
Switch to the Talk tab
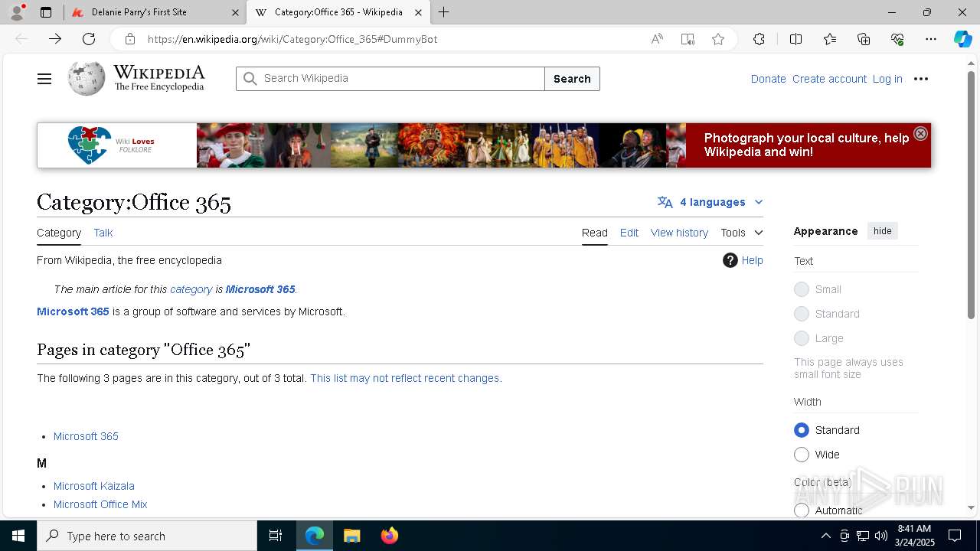(x=103, y=233)
